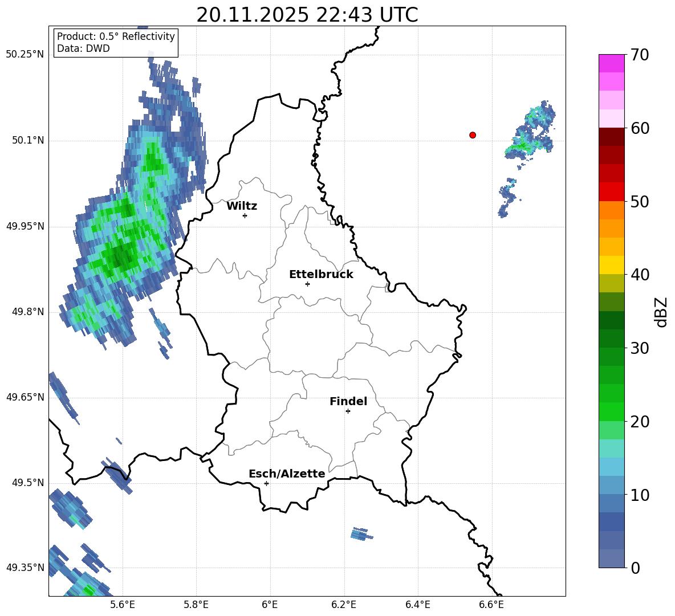Click the Esch/Alzette city label

click(287, 474)
